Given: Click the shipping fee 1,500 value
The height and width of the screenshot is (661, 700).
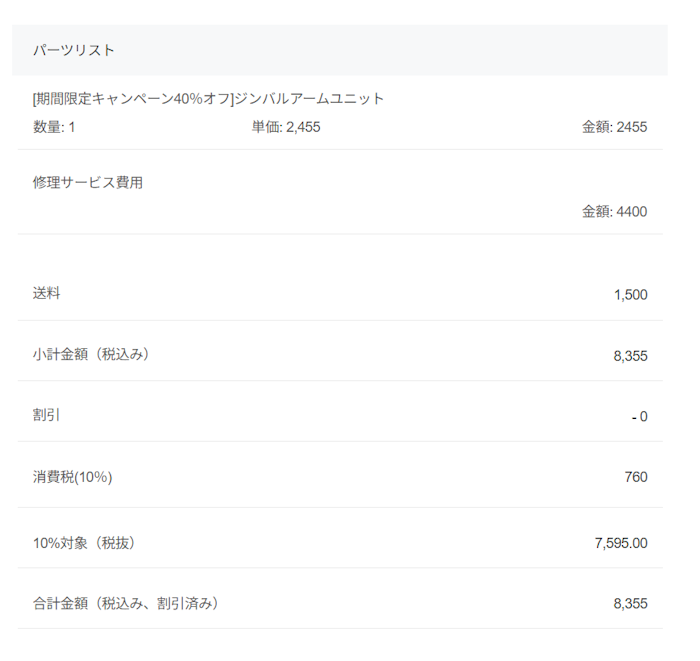Looking at the screenshot, I should (631, 294).
